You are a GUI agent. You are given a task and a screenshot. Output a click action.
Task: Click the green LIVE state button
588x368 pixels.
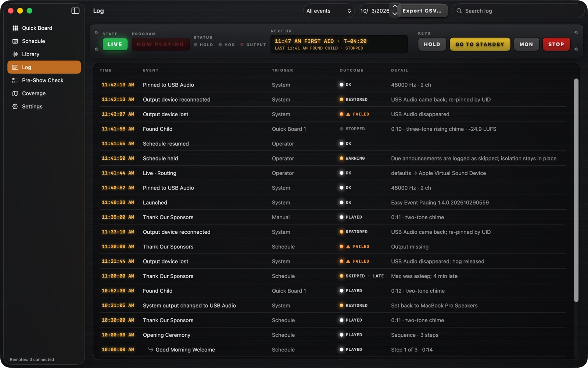point(115,44)
